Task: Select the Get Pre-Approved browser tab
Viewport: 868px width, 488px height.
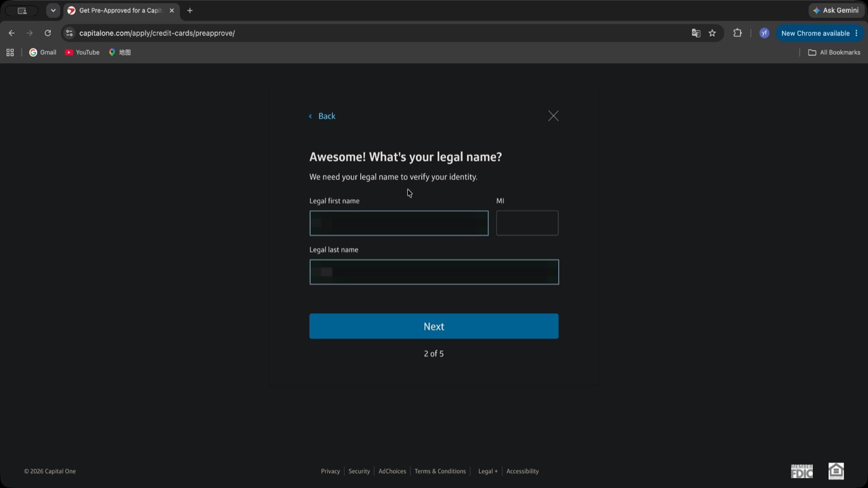Action: point(122,11)
